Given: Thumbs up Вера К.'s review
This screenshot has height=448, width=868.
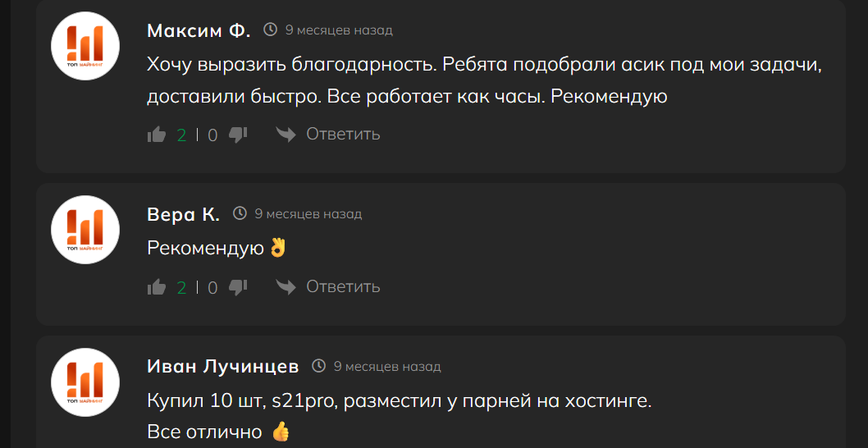Looking at the screenshot, I should click(x=157, y=287).
